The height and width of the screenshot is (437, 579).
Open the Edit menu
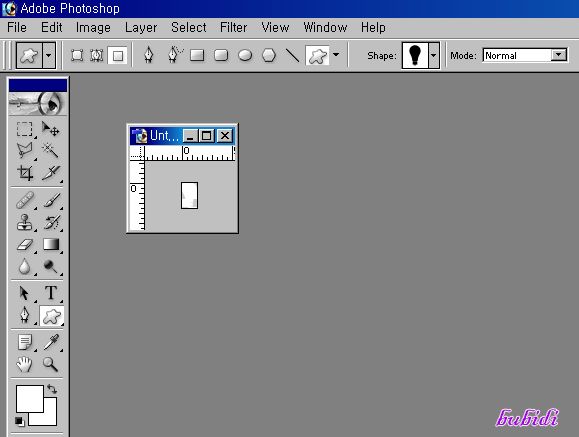coord(52,27)
